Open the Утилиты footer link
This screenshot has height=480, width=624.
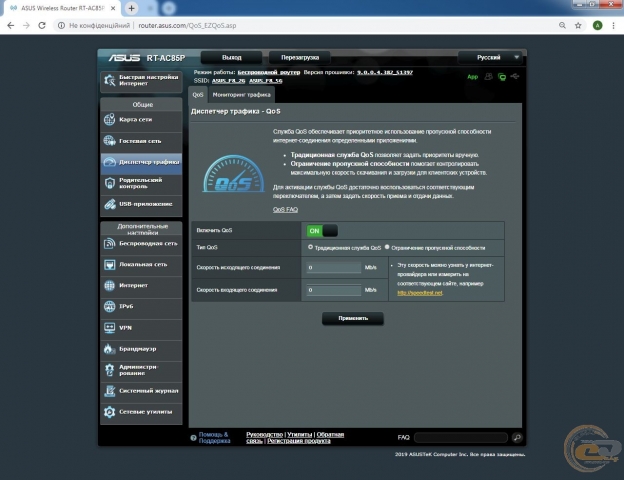point(300,435)
